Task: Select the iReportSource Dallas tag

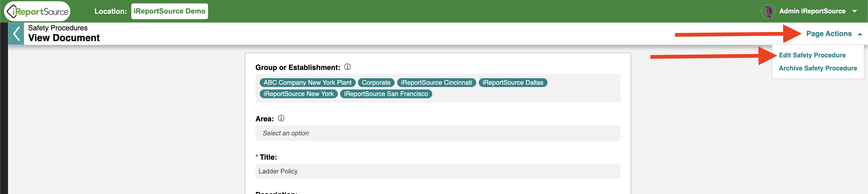Action: pyautogui.click(x=513, y=83)
